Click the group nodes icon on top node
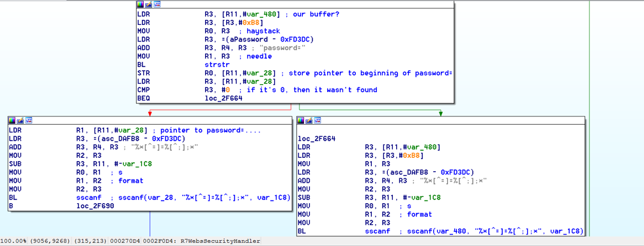The image size is (644, 246). tap(157, 4)
